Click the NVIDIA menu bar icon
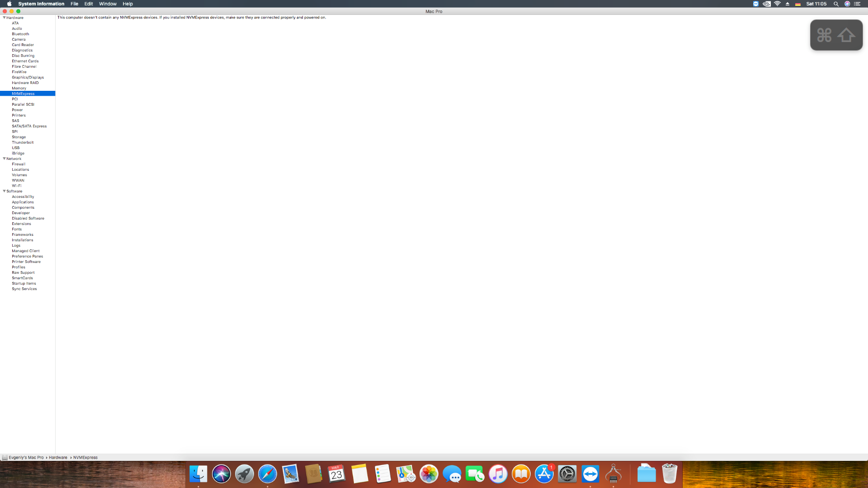Viewport: 868px width, 488px height. [x=767, y=4]
